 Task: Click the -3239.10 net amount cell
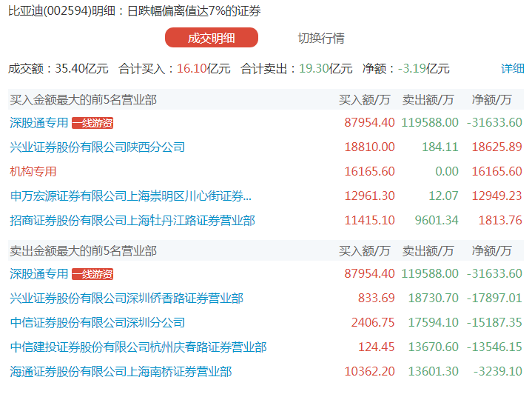pos(498,372)
